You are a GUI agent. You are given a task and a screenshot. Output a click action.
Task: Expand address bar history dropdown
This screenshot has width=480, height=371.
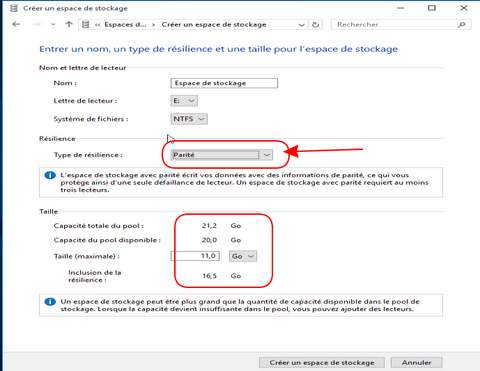coord(301,25)
